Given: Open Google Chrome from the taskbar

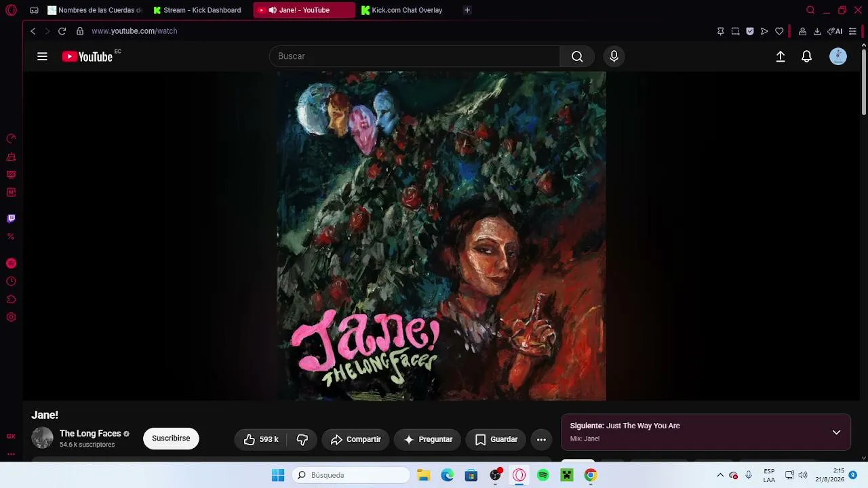Looking at the screenshot, I should click(x=591, y=475).
